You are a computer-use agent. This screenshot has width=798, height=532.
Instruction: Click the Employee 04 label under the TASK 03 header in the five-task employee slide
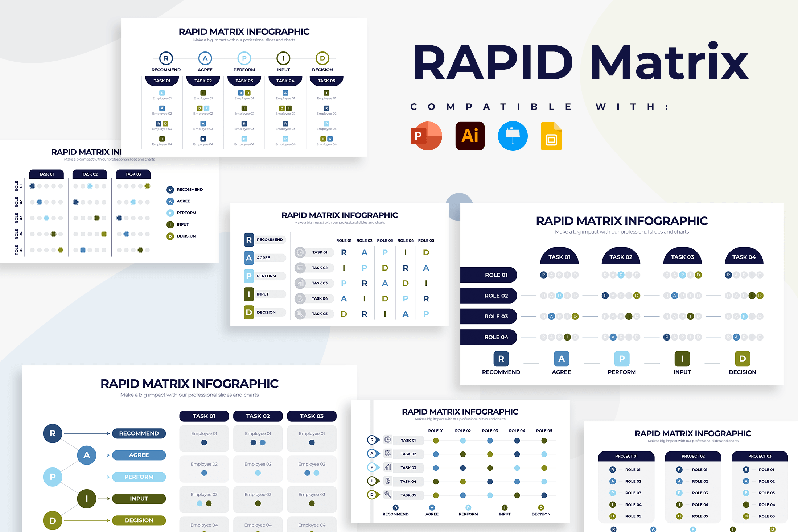244,144
